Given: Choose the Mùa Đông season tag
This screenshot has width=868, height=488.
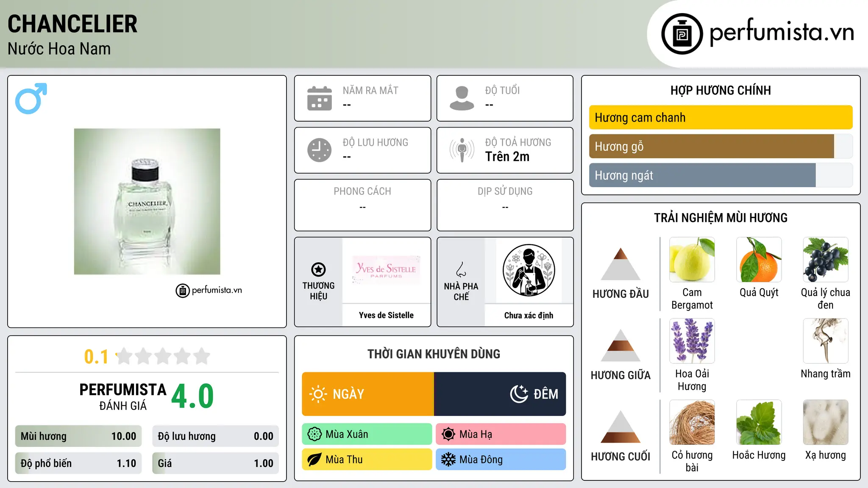Looking at the screenshot, I should point(501,460).
